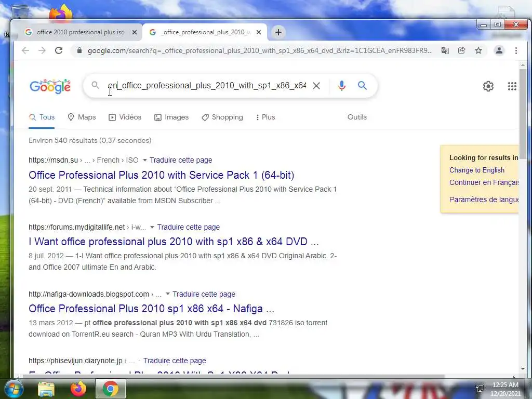
Task: Clear the search box with X icon
Action: pos(316,86)
